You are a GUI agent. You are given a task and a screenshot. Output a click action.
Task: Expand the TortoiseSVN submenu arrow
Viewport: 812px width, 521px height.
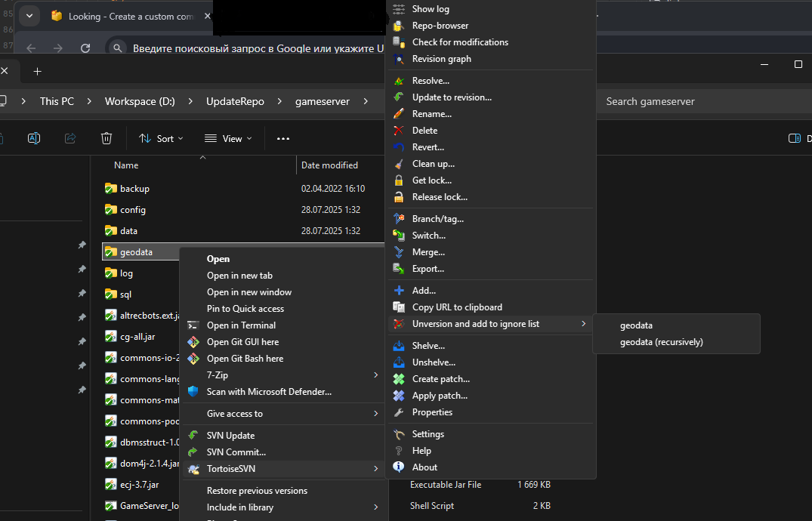(x=375, y=469)
